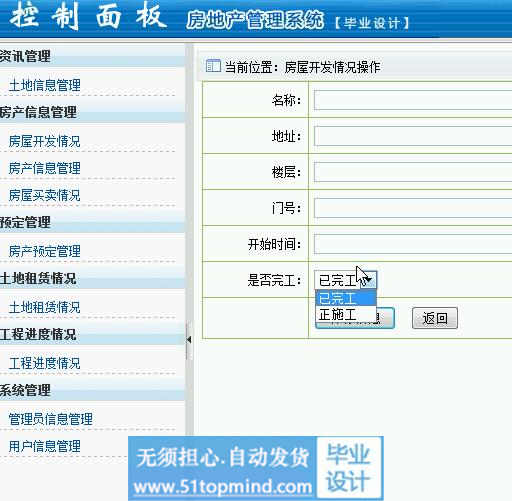
Task: Open 土地租赁情况 sidebar link
Action: point(45,307)
